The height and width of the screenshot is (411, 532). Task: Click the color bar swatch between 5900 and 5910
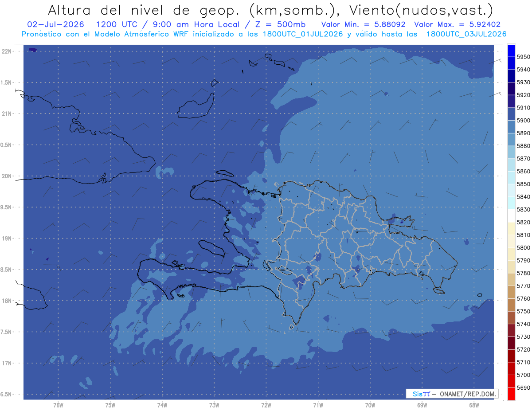click(511, 114)
